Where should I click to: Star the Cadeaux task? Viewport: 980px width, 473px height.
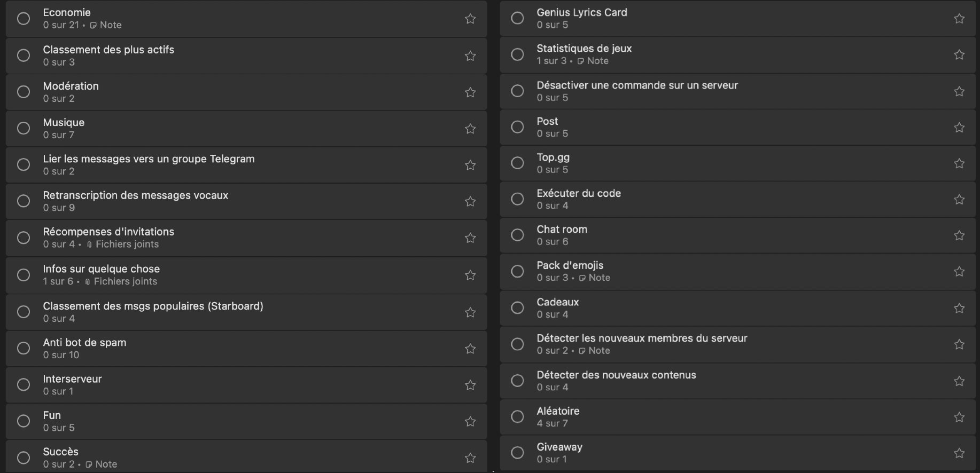click(959, 308)
